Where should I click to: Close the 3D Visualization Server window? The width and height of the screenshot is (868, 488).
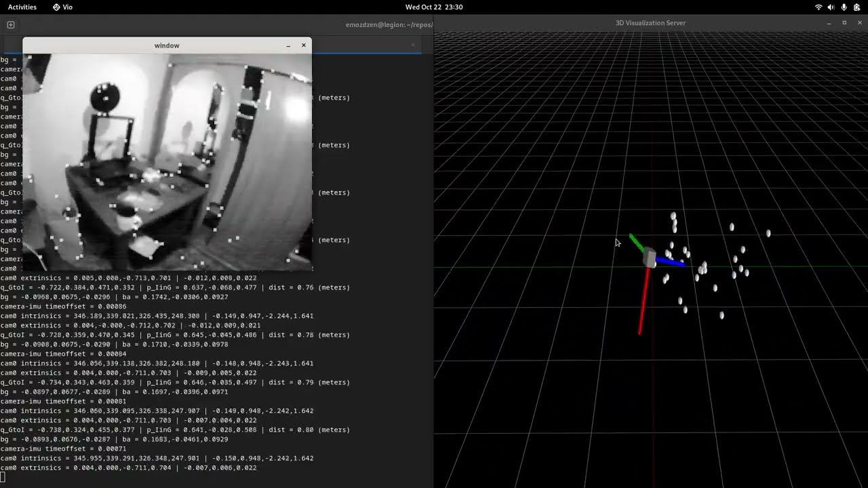coord(859,23)
